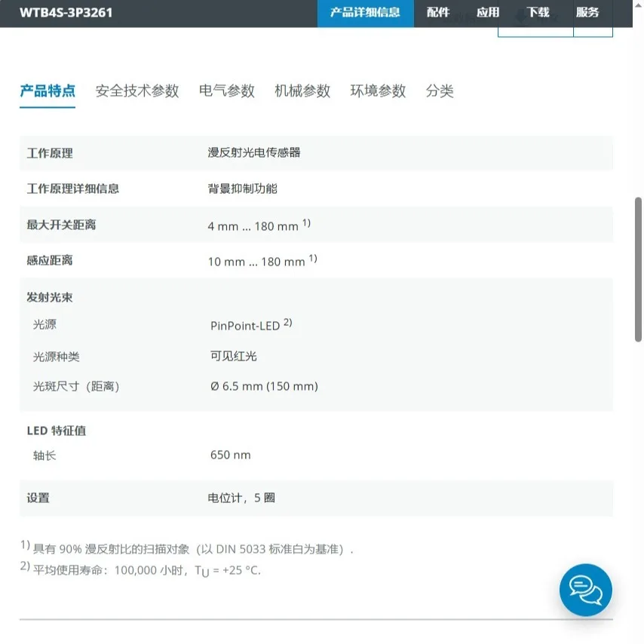Click footnote 2 about 平均使用寿命
644x644 pixels.
click(140, 569)
